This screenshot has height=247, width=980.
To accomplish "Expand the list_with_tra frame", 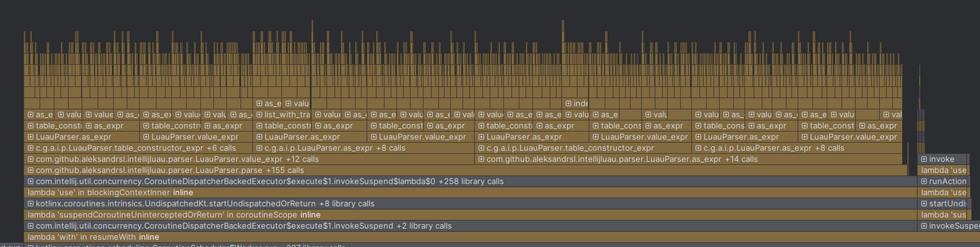I will [259, 115].
